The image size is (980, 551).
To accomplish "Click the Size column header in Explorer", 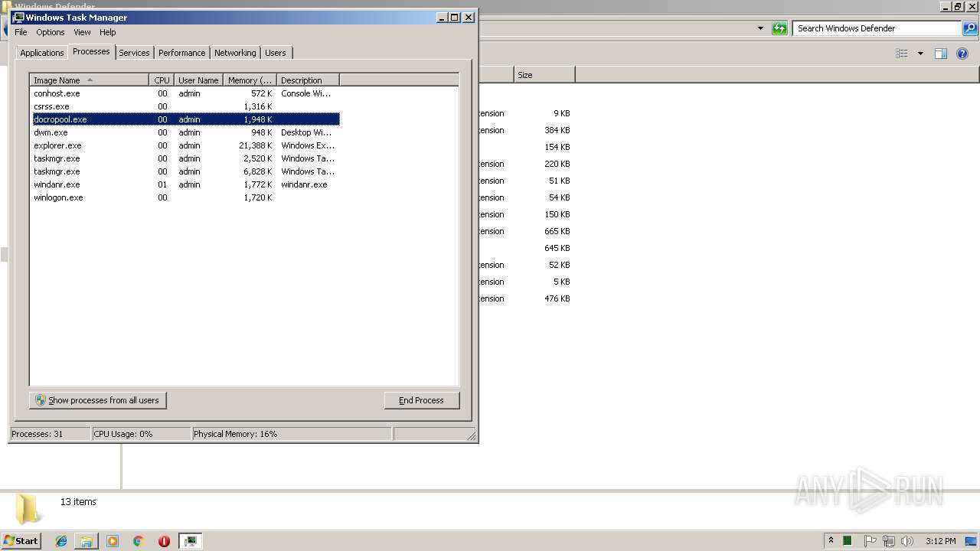I will tap(544, 75).
